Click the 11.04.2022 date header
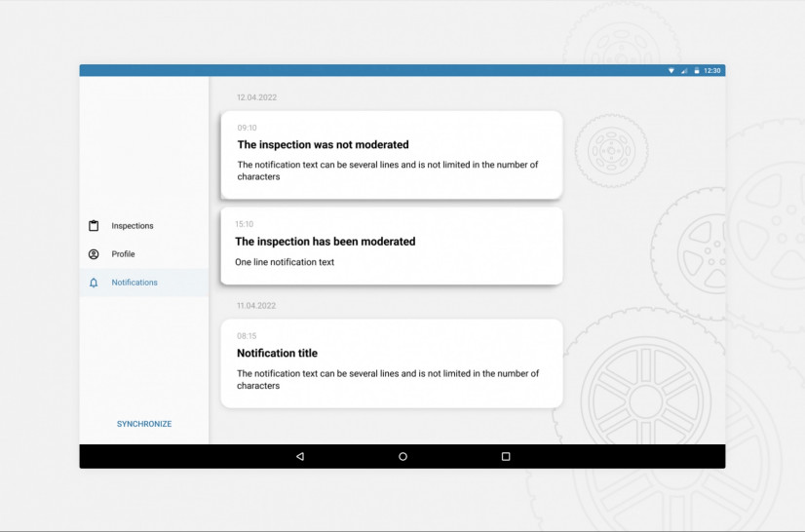 pyautogui.click(x=256, y=306)
